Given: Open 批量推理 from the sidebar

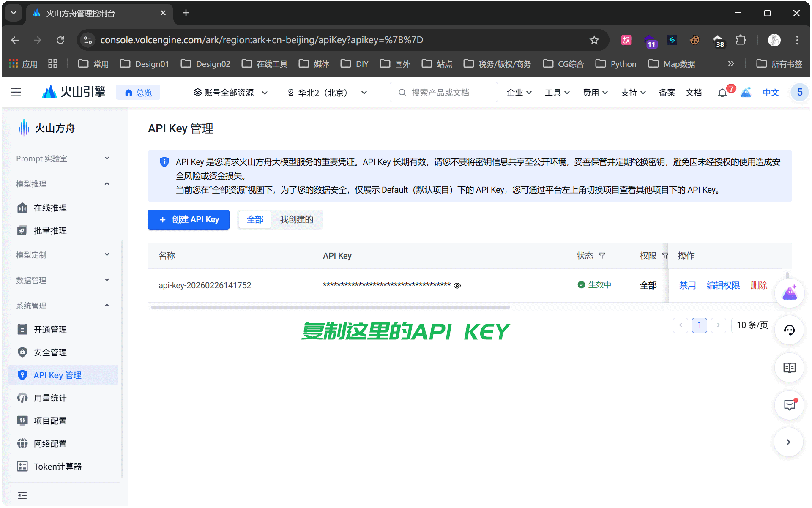Looking at the screenshot, I should [49, 230].
